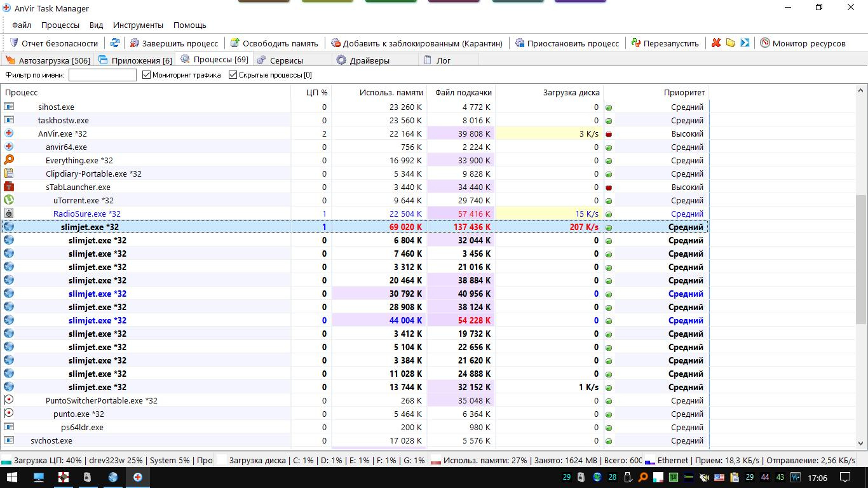Click the green status dot in RadioSure.exe row
The width and height of the screenshot is (868, 488).
click(x=609, y=214)
